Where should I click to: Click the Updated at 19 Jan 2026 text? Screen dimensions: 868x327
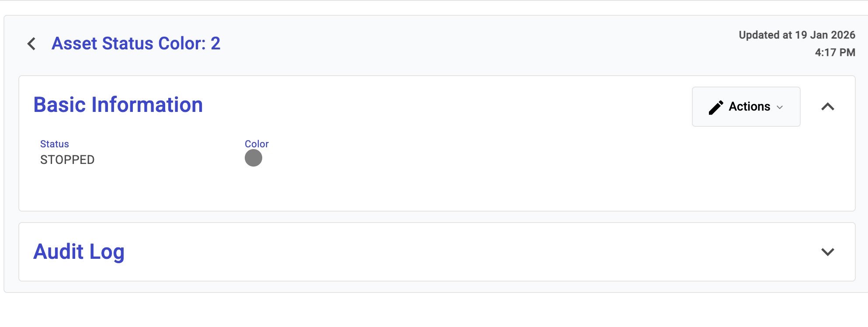(797, 35)
